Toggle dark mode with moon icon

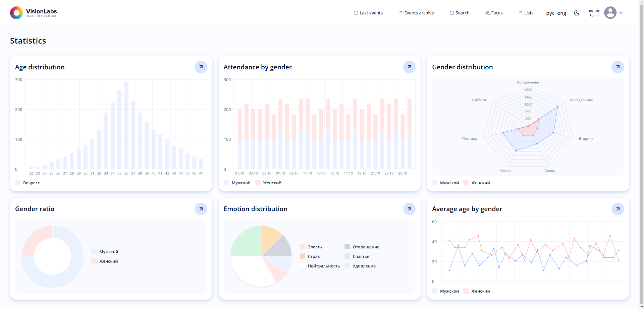click(x=577, y=13)
